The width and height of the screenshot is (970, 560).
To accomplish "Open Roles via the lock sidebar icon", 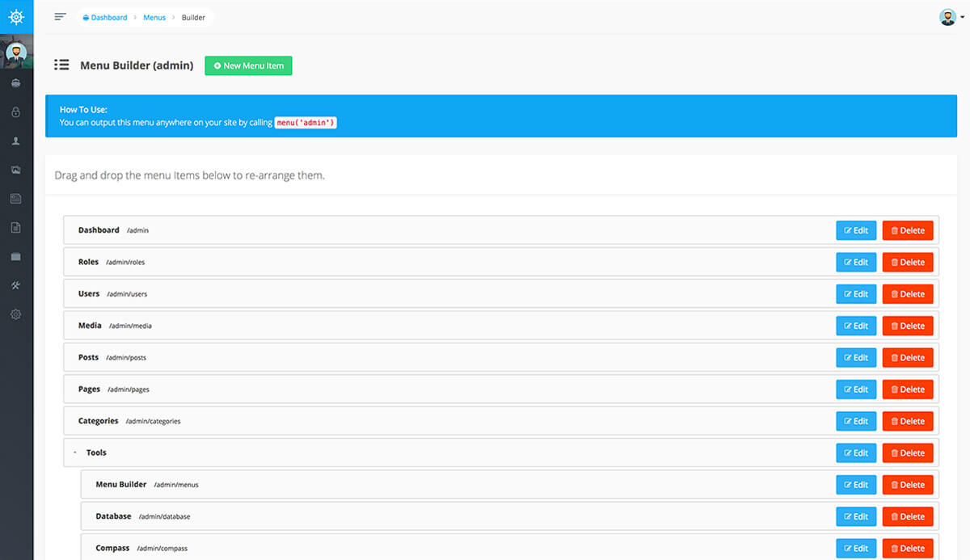I will [16, 112].
